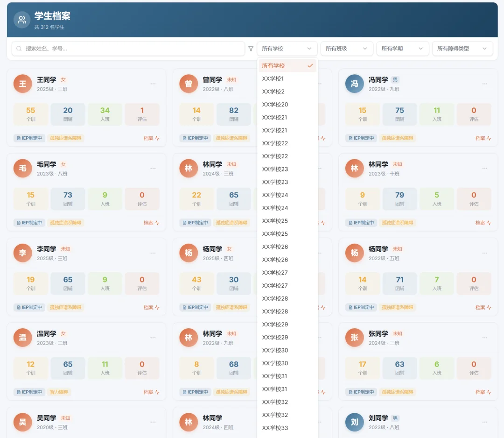Open the 所有学期 semester dropdown
Image resolution: width=504 pixels, height=438 pixels.
point(402,49)
